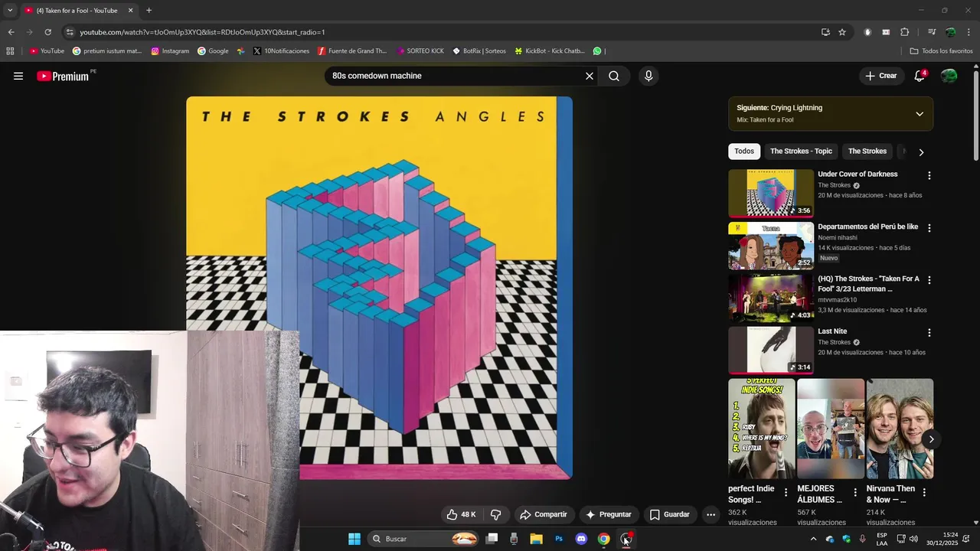This screenshot has height=551, width=980.
Task: Open options for Nirvana Then & Now short
Action: click(924, 492)
